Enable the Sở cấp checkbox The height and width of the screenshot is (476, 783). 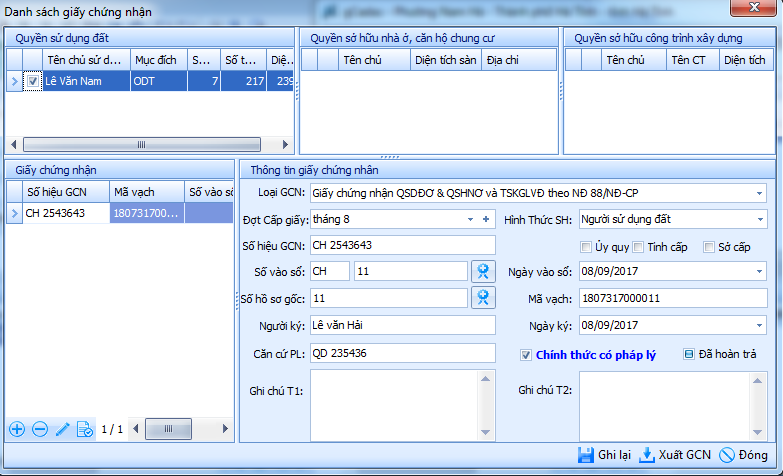tap(709, 247)
